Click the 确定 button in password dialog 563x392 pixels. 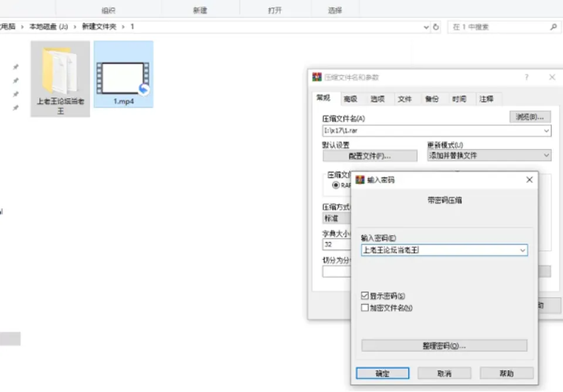pyautogui.click(x=382, y=373)
